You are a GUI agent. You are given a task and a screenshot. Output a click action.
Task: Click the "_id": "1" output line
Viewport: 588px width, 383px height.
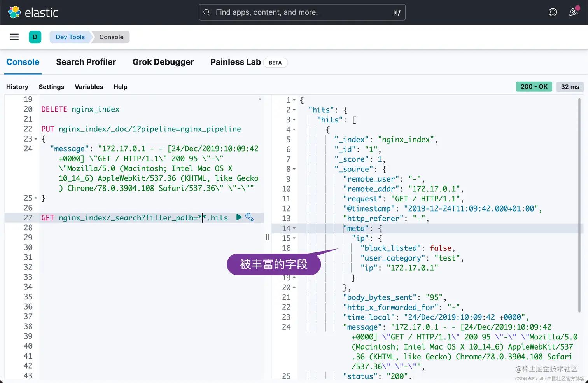[358, 149]
